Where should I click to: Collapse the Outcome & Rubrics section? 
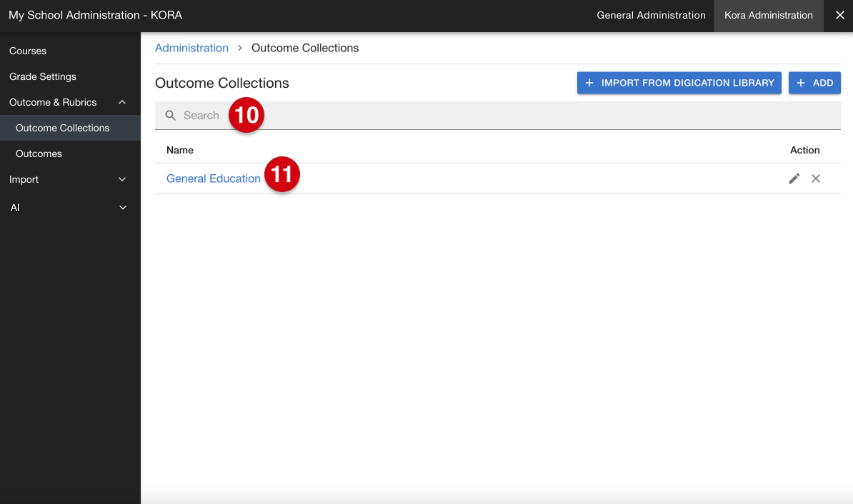(x=122, y=102)
